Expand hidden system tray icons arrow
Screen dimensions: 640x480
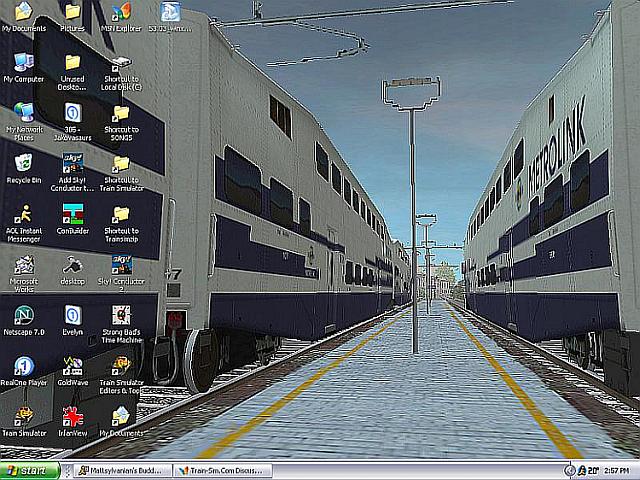click(569, 471)
